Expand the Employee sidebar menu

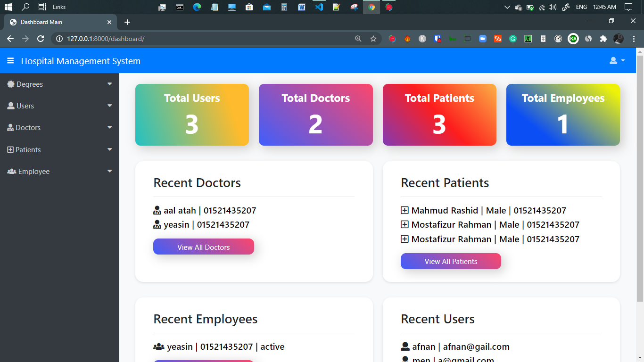59,172
